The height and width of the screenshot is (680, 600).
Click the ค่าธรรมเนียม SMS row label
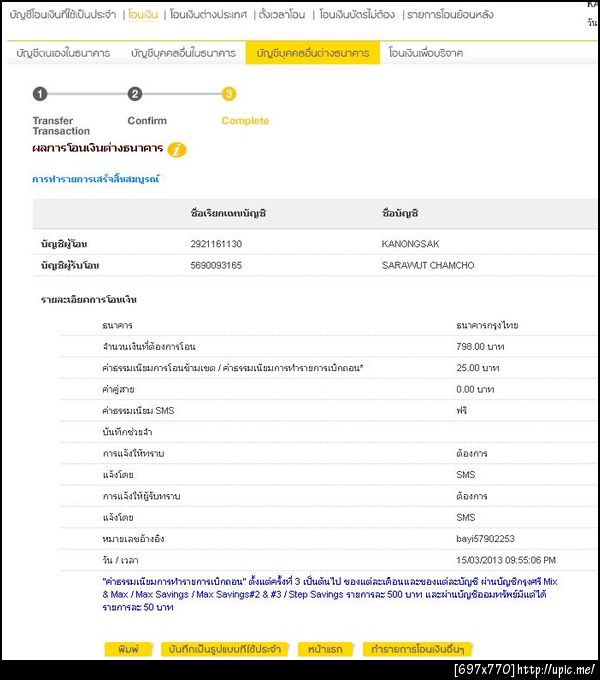coord(138,410)
